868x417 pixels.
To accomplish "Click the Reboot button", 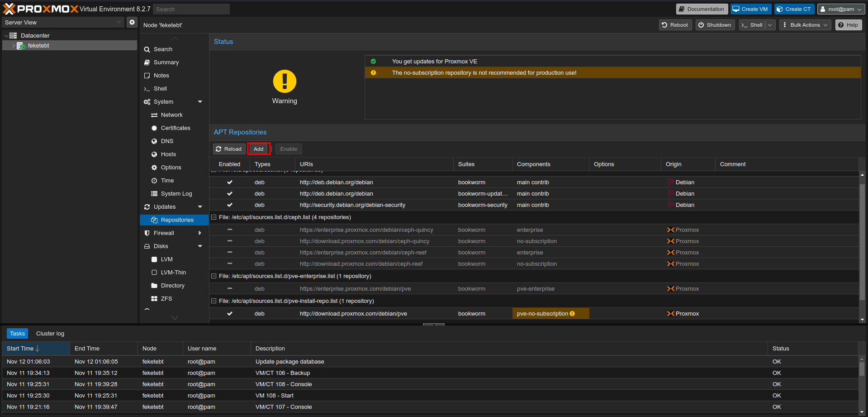I will (675, 25).
